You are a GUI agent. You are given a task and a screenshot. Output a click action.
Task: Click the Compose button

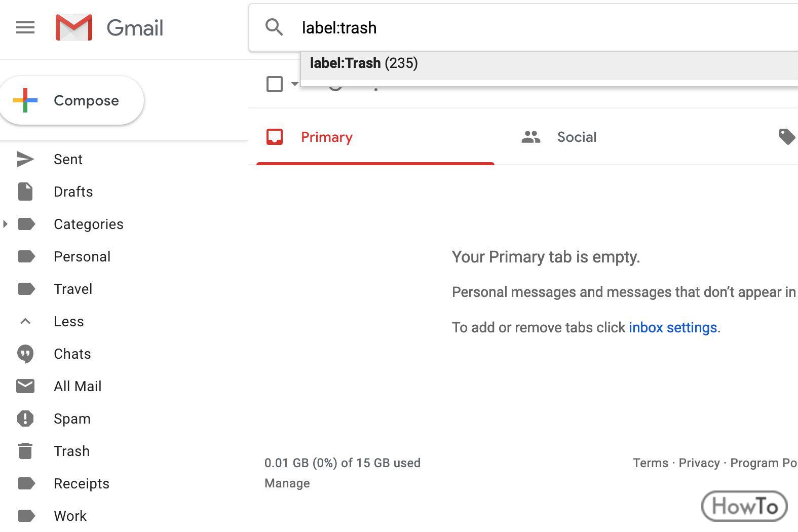click(x=72, y=100)
